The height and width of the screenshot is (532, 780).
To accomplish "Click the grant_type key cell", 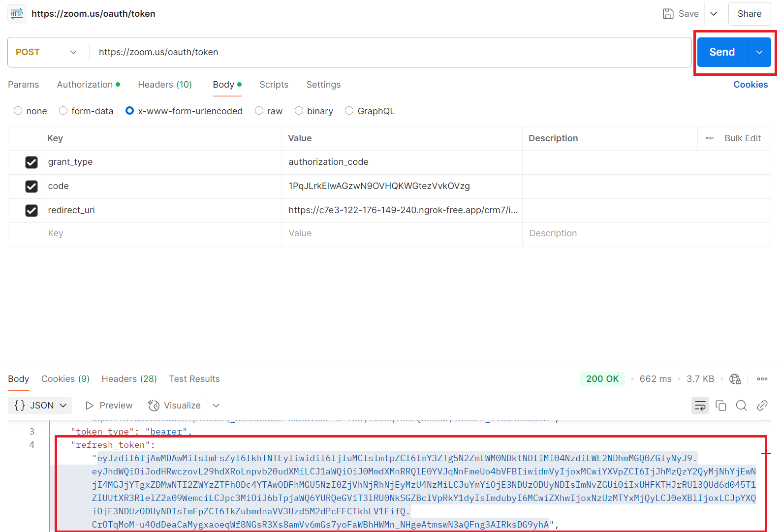I will pyautogui.click(x=161, y=162).
